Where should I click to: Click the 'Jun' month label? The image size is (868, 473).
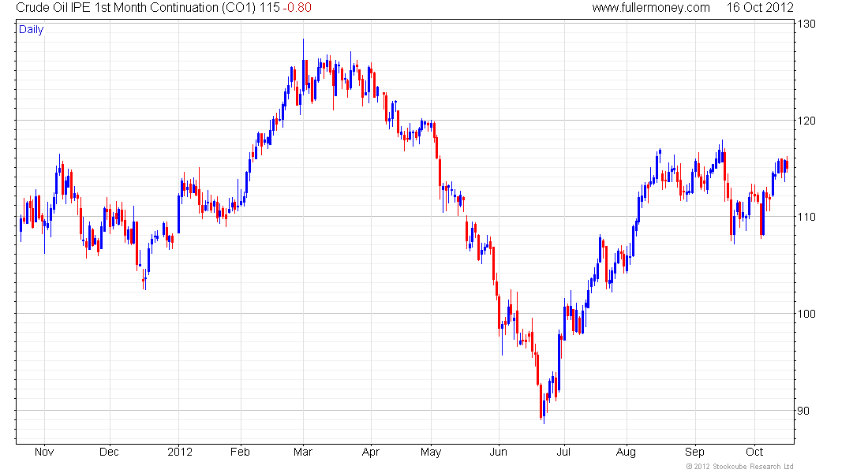pyautogui.click(x=498, y=452)
